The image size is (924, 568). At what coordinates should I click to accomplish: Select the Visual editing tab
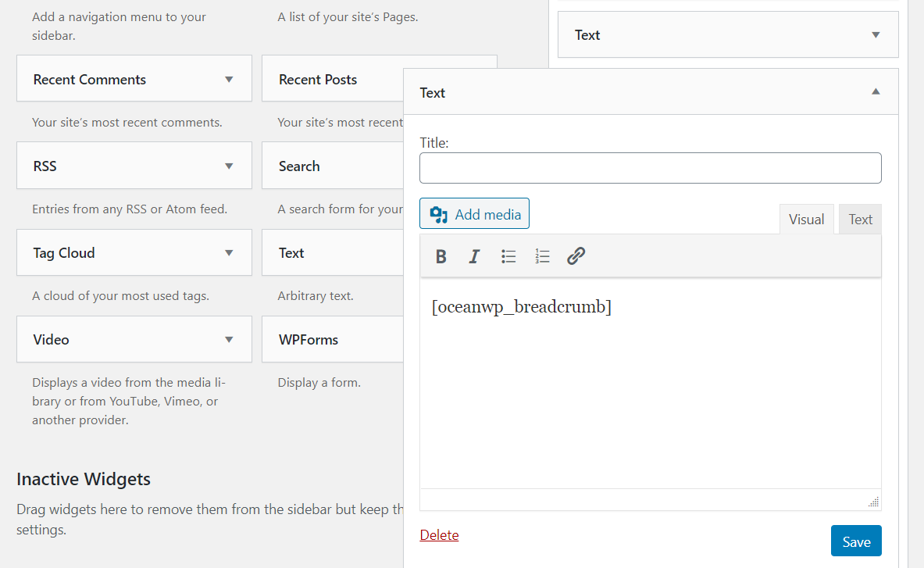(807, 219)
